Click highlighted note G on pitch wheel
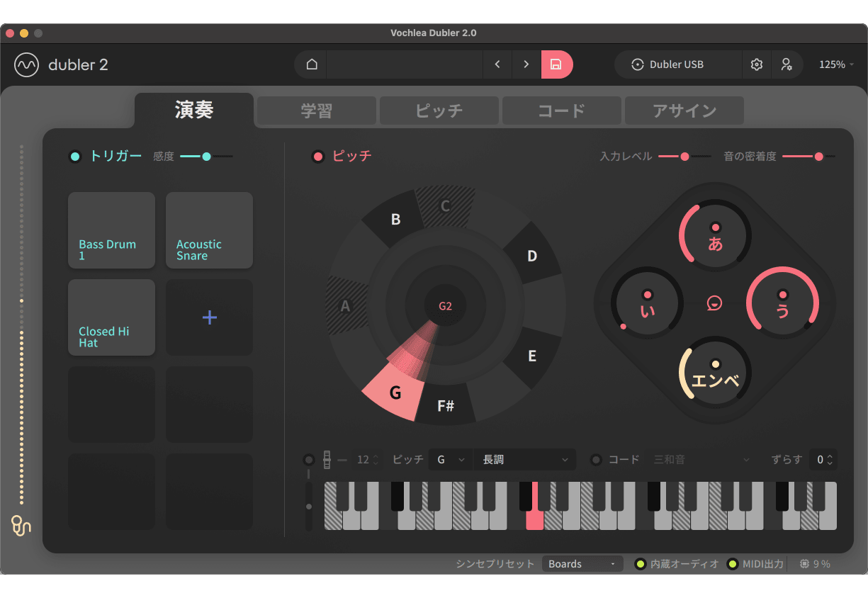 395,391
